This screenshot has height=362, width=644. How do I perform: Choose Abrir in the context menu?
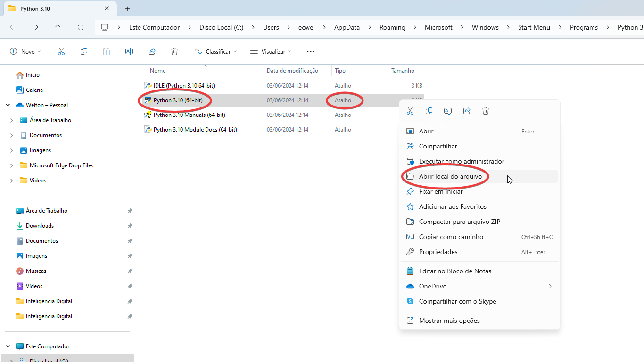pos(479,132)
